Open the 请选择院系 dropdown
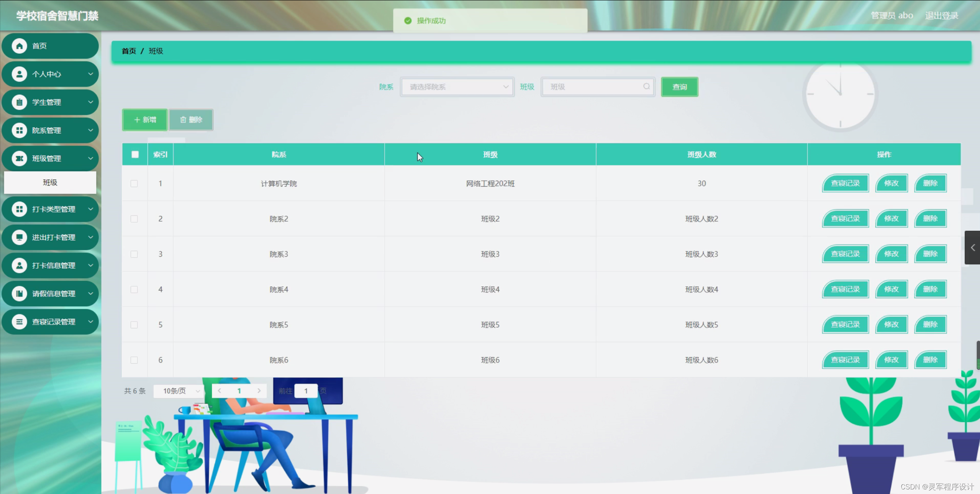The width and height of the screenshot is (980, 494). [x=457, y=87]
